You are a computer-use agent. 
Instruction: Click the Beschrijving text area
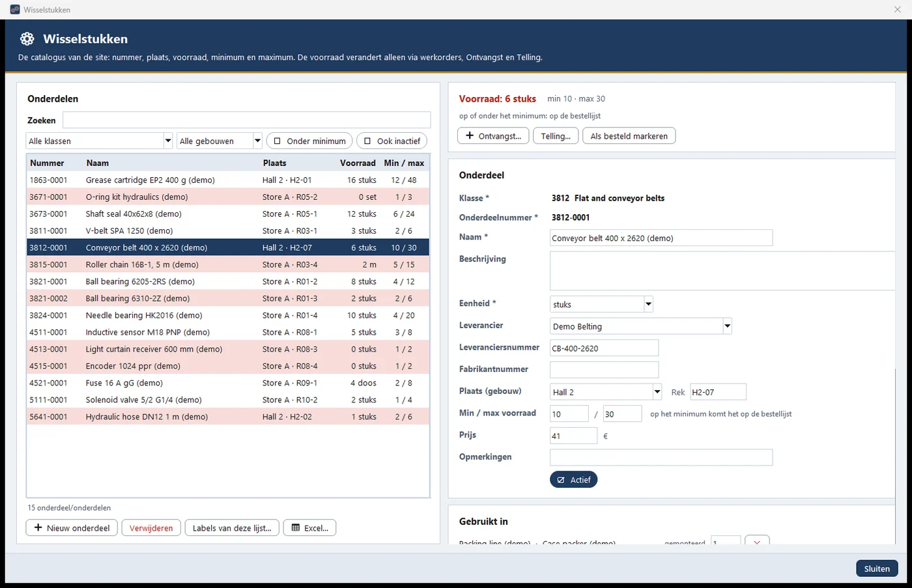click(722, 270)
